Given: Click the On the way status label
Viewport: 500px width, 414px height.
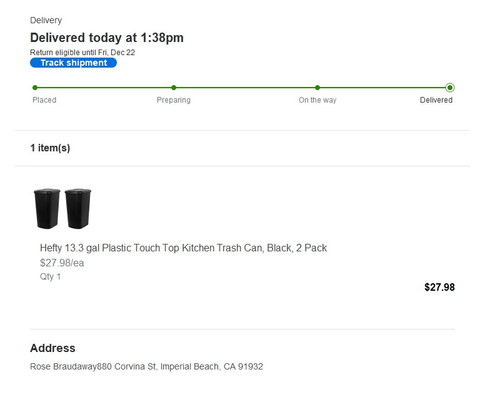Looking at the screenshot, I should click(x=317, y=100).
